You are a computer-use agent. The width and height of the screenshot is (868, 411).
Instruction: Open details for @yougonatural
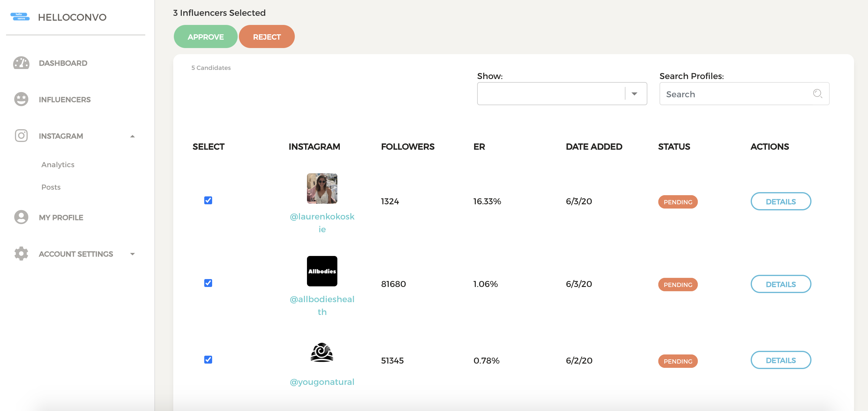pos(781,360)
